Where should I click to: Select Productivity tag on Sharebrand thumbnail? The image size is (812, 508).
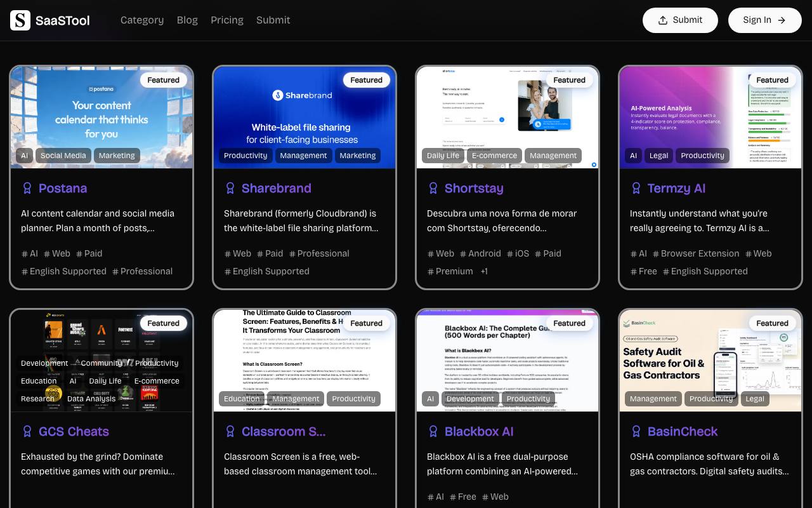pyautogui.click(x=246, y=156)
